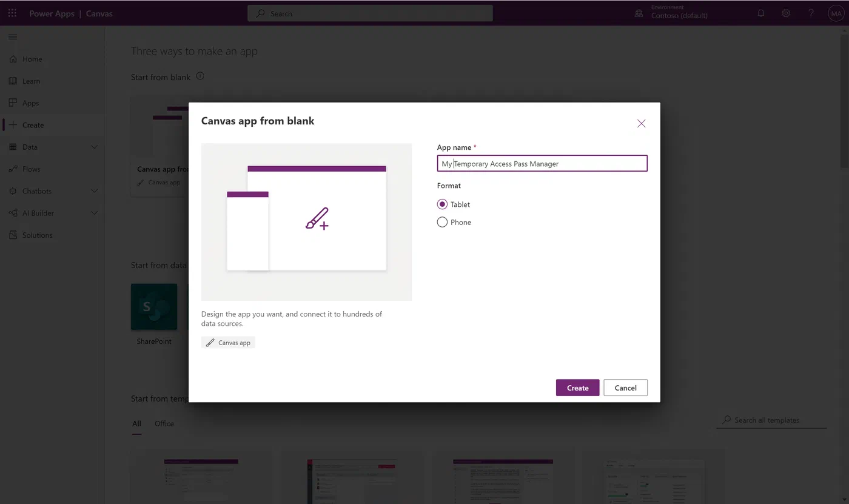
Task: Open the help question mark icon
Action: tap(811, 13)
